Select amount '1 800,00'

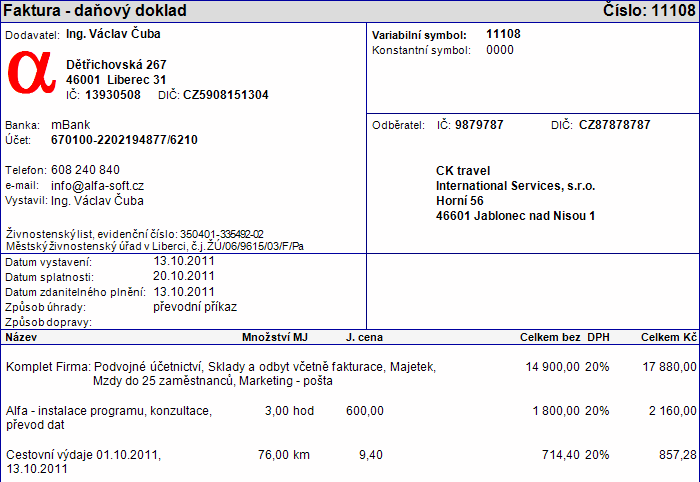(x=556, y=411)
